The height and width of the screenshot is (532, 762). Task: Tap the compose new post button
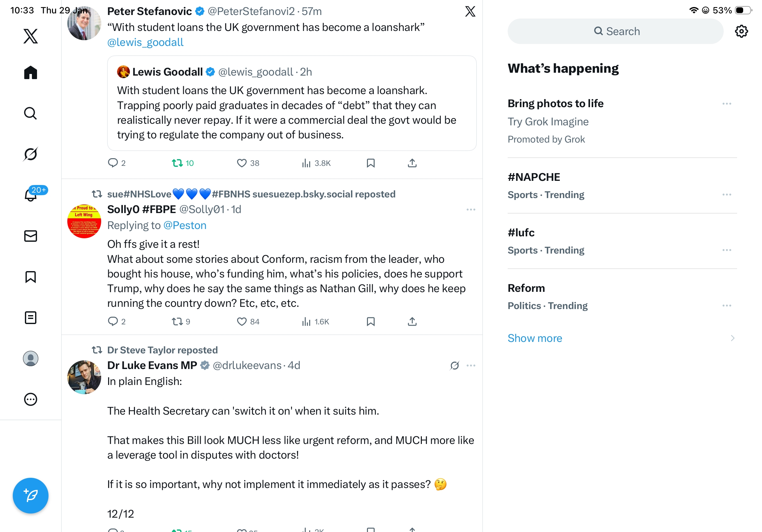point(31,495)
